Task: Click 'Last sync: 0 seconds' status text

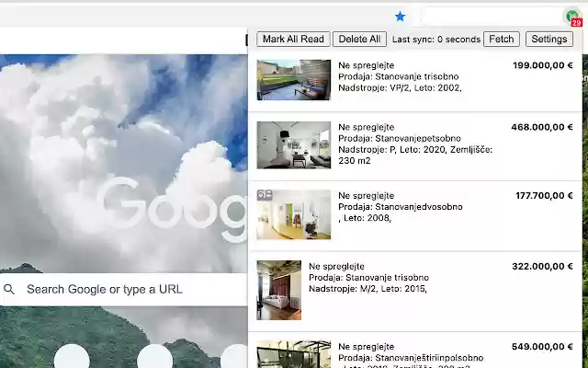Action: pos(436,40)
